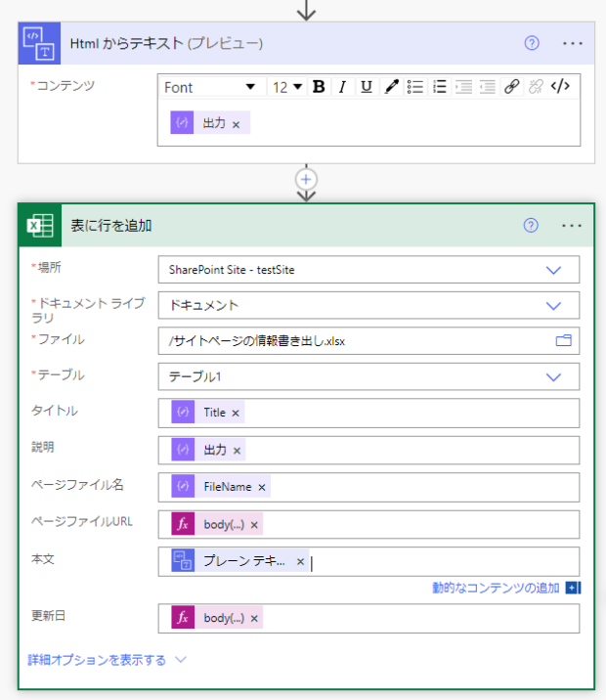Open the text highlight color pen tool

391,87
